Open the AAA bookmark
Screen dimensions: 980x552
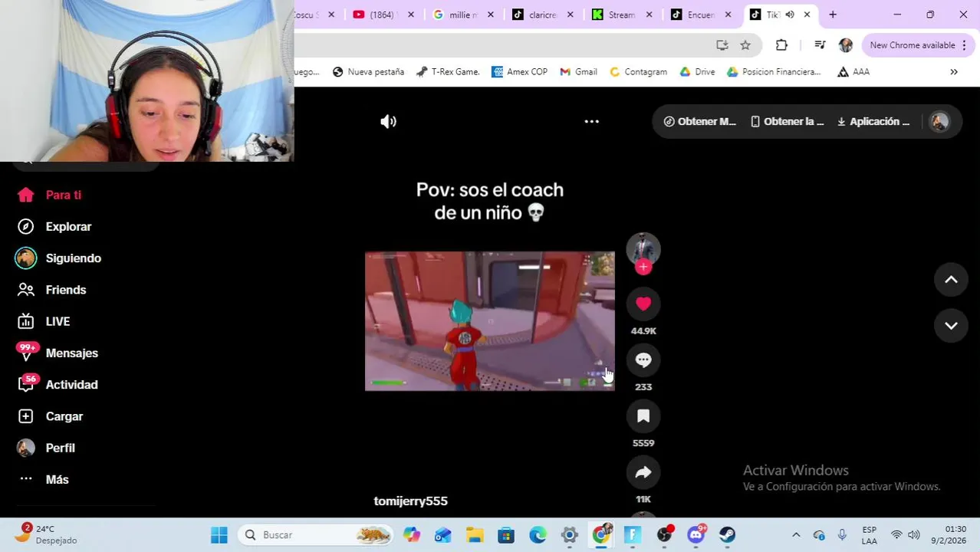853,71
